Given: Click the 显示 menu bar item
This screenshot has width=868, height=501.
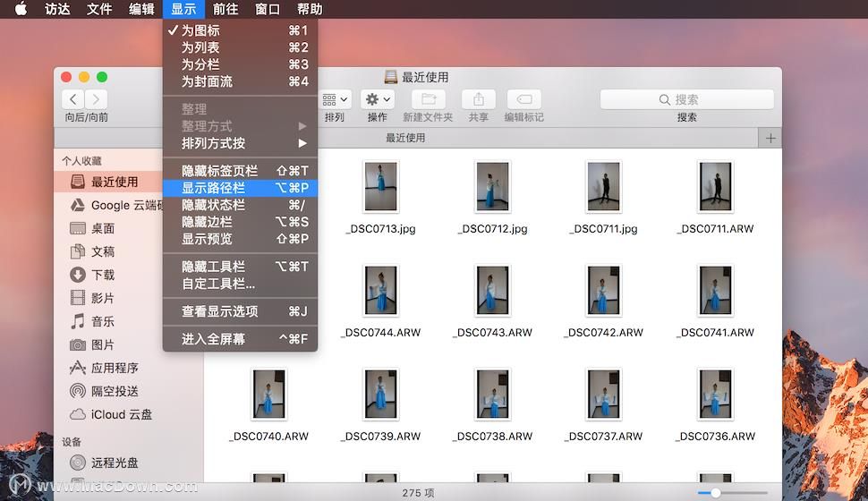Looking at the screenshot, I should (183, 9).
